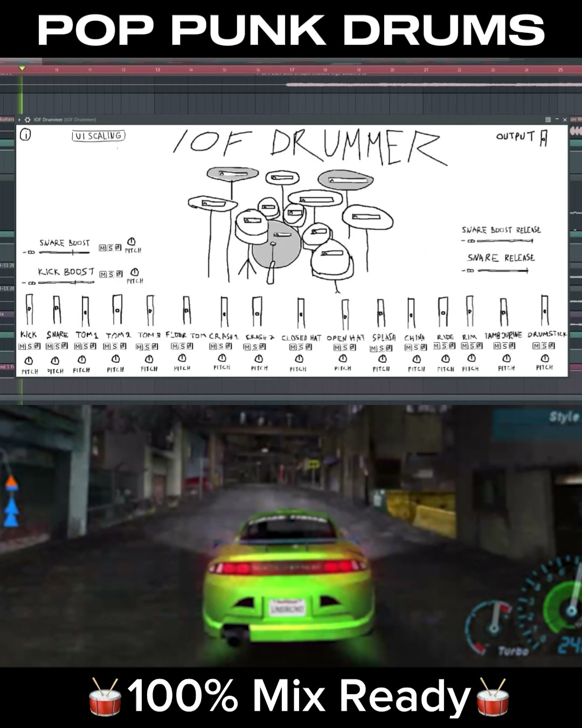Click the Snare volume fader
The width and height of the screenshot is (582, 728).
57,311
